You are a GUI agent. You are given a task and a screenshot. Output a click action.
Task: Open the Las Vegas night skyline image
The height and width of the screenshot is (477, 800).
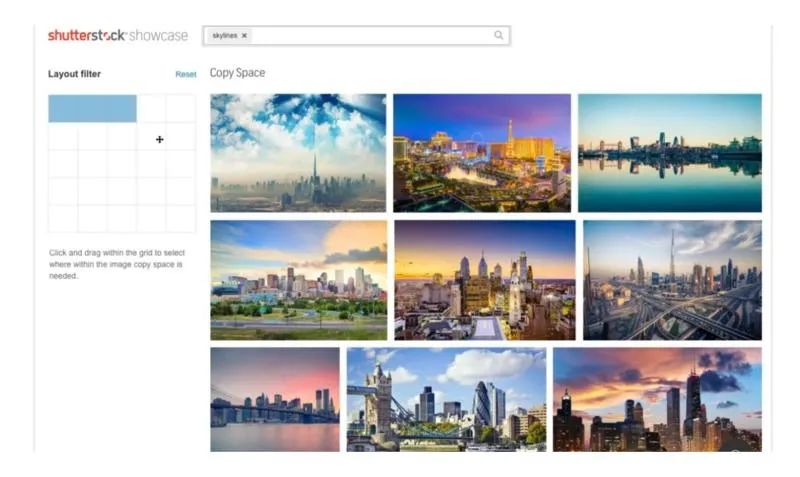pos(482,153)
